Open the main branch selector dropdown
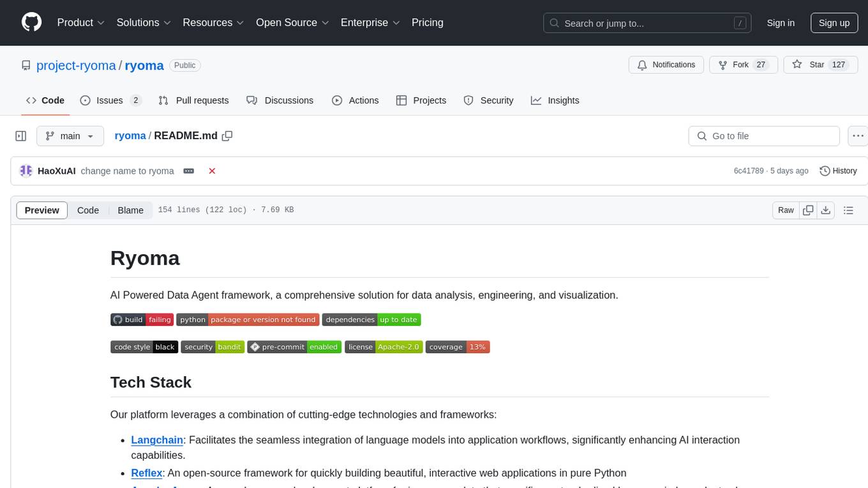Screen dimensions: 868x488 tap(70, 136)
